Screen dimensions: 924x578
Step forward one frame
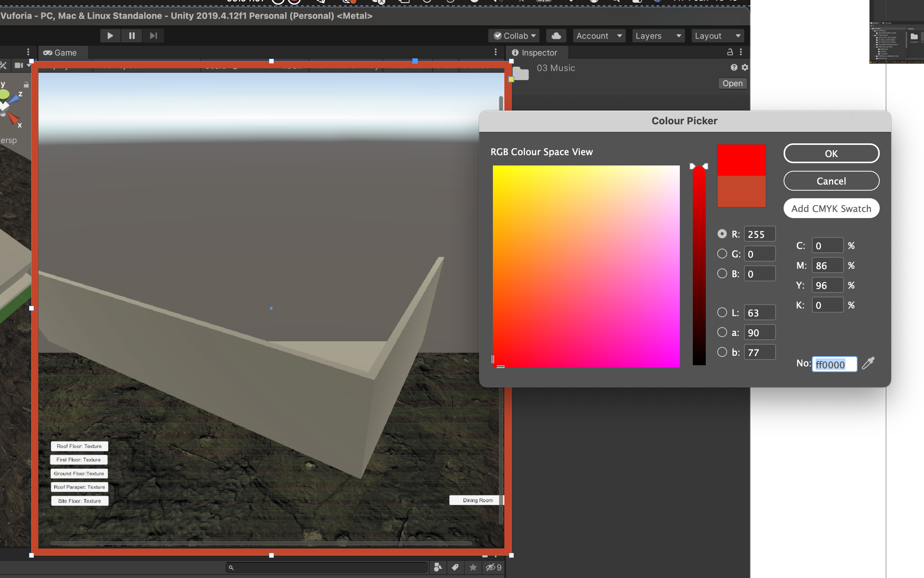point(153,35)
